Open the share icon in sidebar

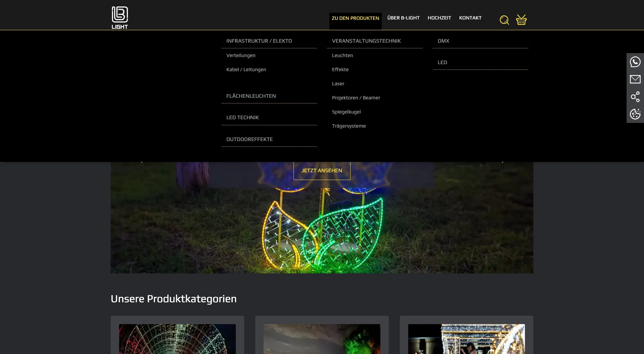point(635,97)
